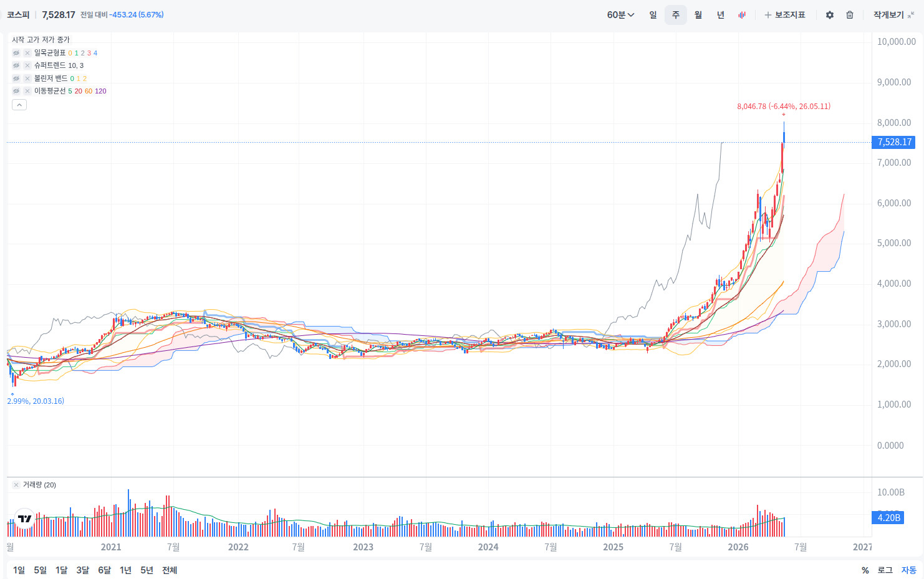Remove the 거래량 (20) volume indicator
This screenshot has height=579, width=924.
point(16,485)
